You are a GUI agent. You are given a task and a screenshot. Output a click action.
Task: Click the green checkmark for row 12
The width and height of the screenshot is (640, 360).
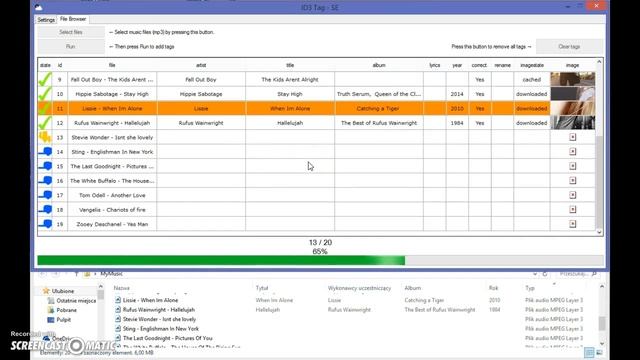point(45,123)
